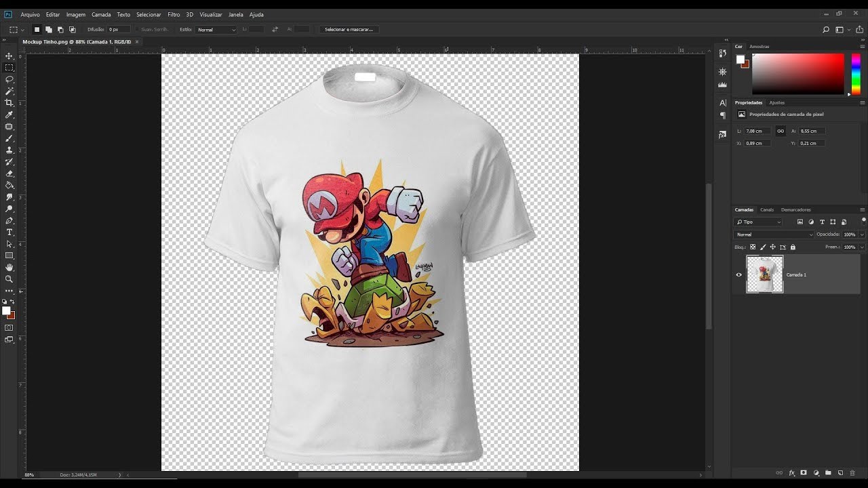Toggle filter for type layers
The width and height of the screenshot is (868, 488).
coord(822,222)
